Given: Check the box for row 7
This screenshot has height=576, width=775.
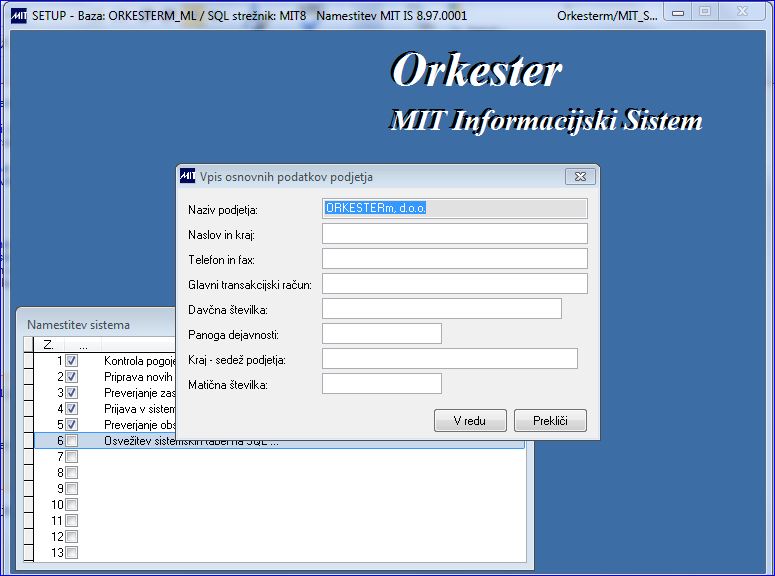Looking at the screenshot, I should 72,456.
